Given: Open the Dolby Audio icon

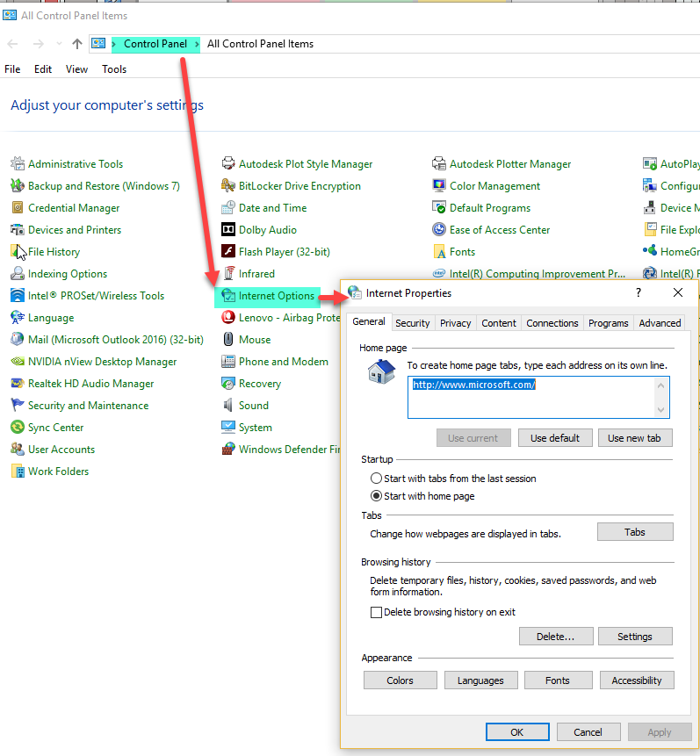Looking at the screenshot, I should (x=228, y=229).
